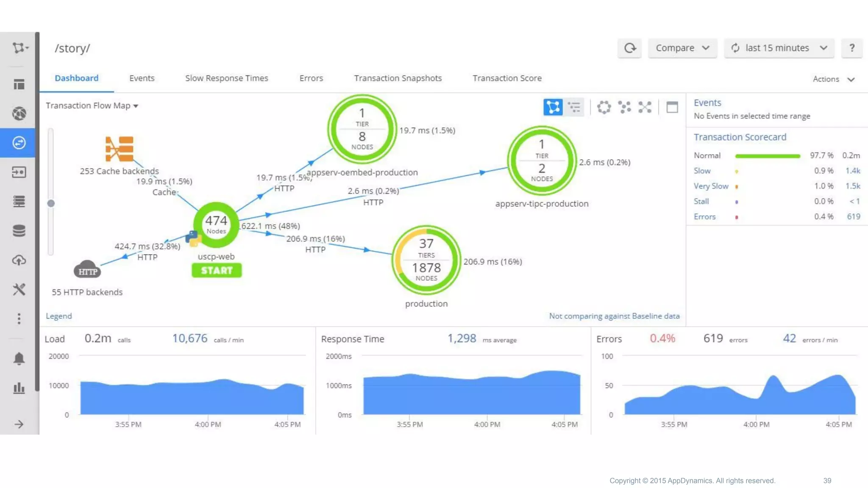This screenshot has width=868, height=488.
Task: Open the bar chart metrics icon
Action: tap(19, 388)
